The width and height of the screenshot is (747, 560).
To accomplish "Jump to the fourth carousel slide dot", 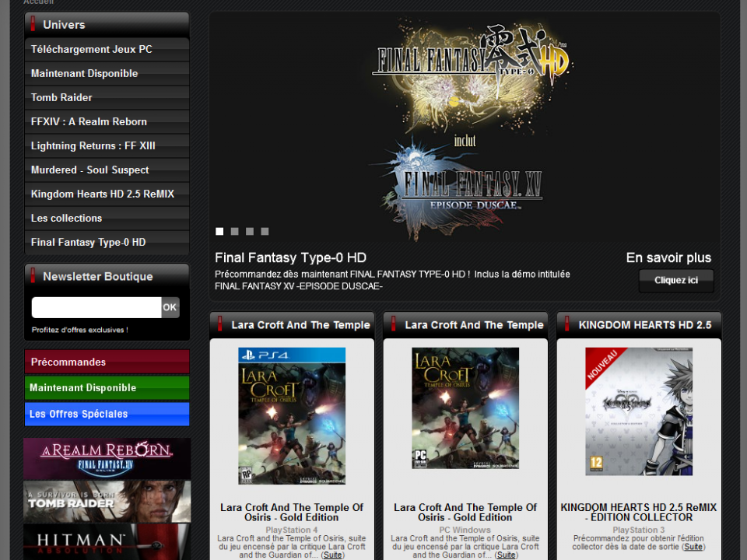I will pyautogui.click(x=265, y=231).
